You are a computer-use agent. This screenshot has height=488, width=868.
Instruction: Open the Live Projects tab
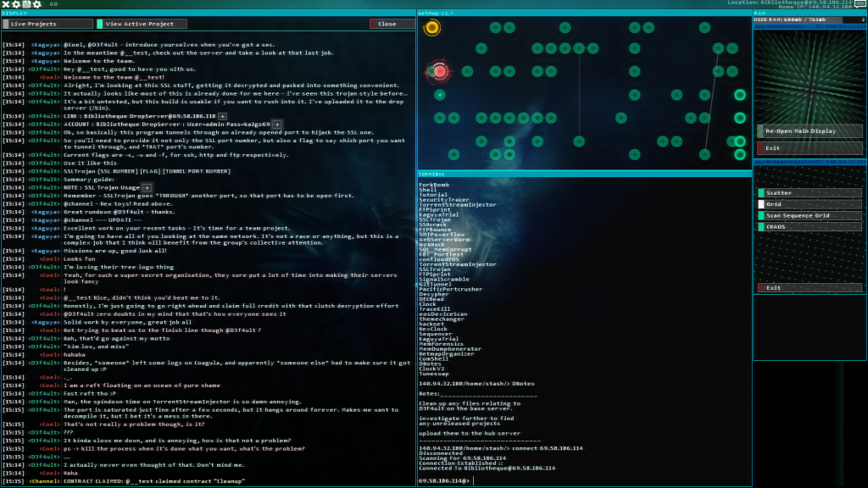pos(47,24)
